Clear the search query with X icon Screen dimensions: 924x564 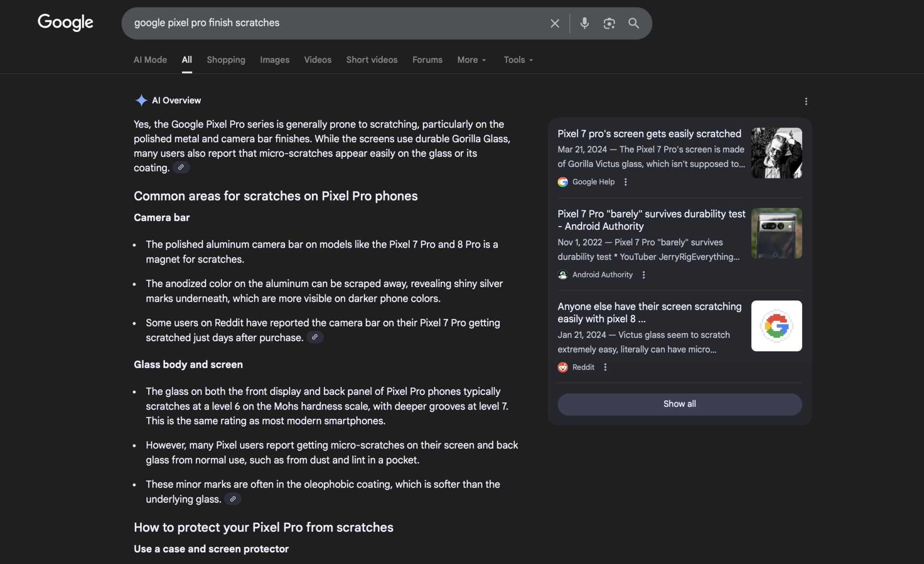pyautogui.click(x=555, y=23)
